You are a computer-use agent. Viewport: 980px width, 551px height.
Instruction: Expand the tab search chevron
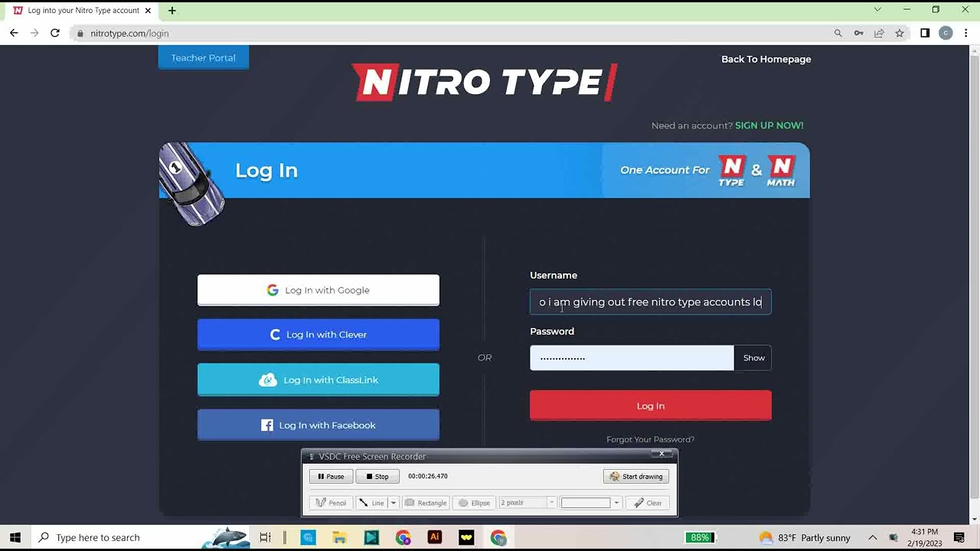(x=877, y=10)
